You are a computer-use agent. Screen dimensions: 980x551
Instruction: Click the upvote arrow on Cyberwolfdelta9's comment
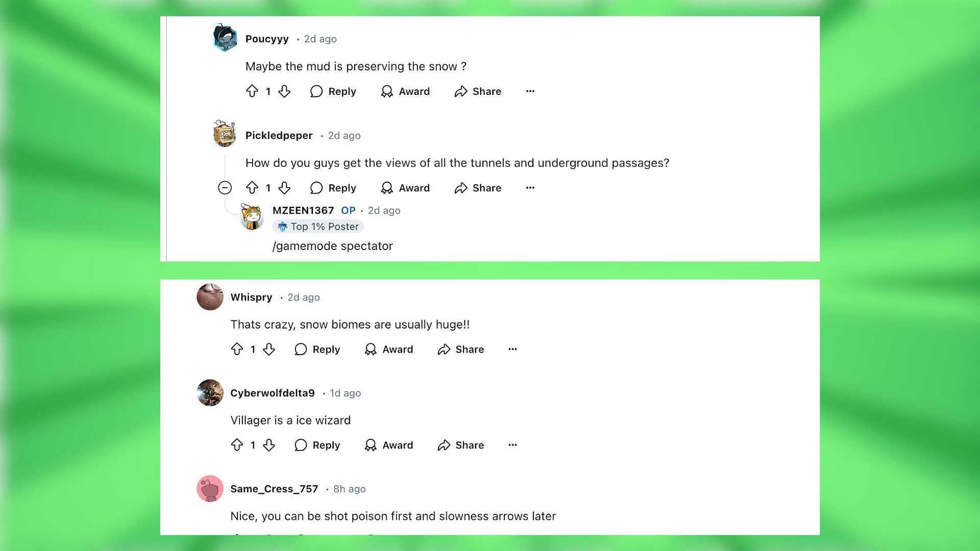coord(237,445)
